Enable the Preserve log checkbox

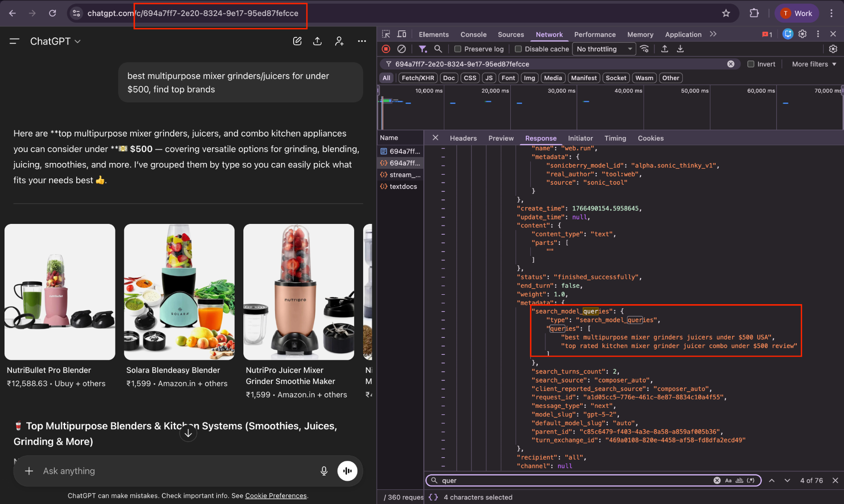point(457,49)
